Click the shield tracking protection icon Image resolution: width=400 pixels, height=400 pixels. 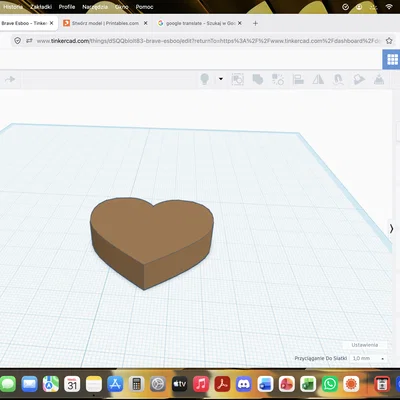click(x=18, y=41)
